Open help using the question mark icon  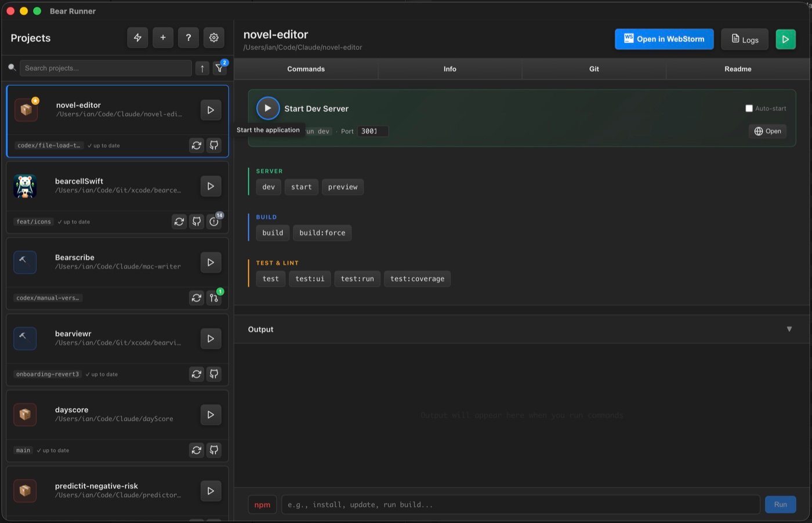coord(188,37)
